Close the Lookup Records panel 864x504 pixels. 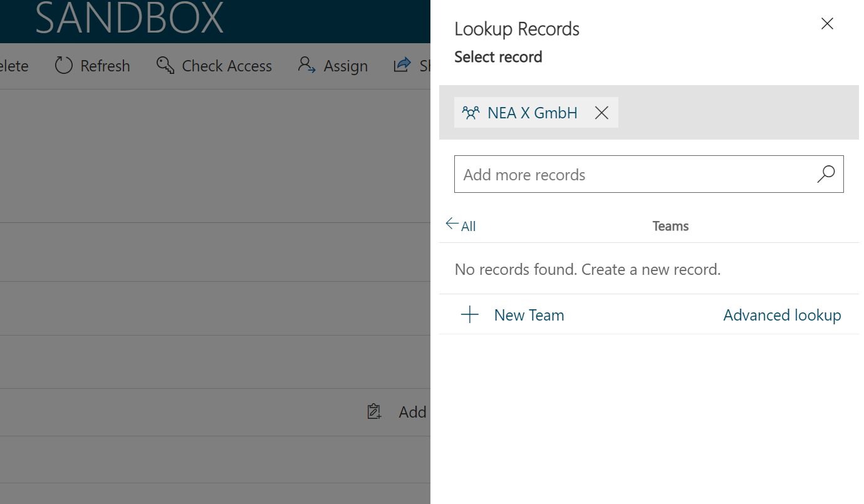click(827, 24)
